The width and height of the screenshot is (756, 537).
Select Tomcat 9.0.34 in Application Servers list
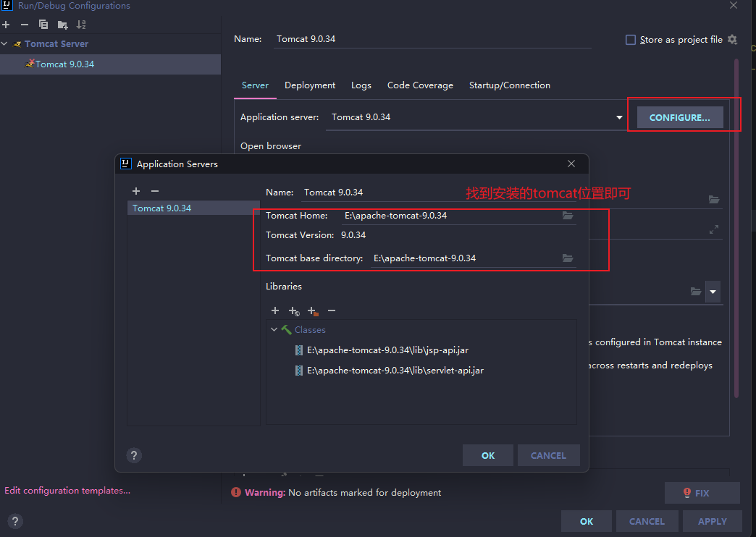click(x=193, y=208)
